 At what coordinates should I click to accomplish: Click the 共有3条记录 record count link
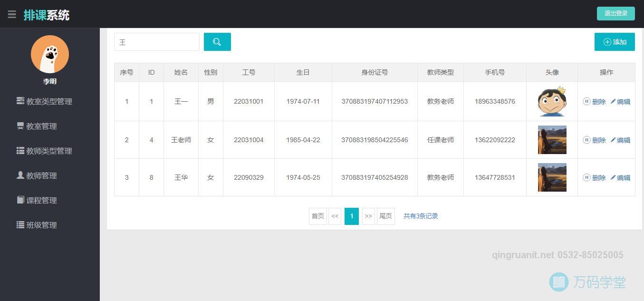coord(420,216)
